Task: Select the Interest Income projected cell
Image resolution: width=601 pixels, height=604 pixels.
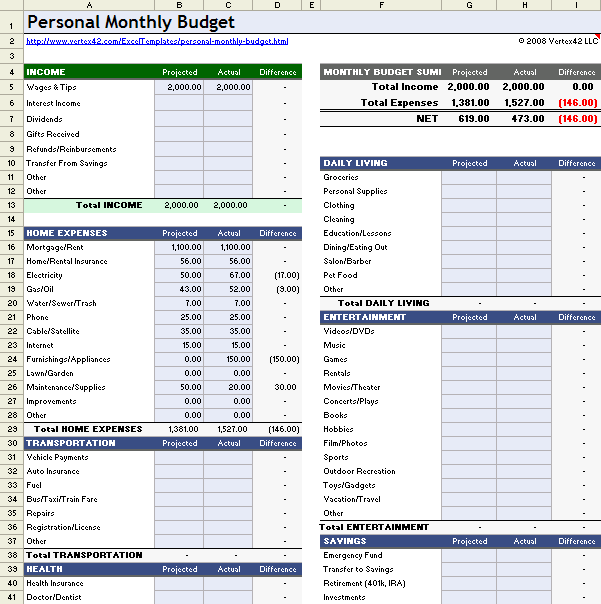Action: pyautogui.click(x=179, y=103)
